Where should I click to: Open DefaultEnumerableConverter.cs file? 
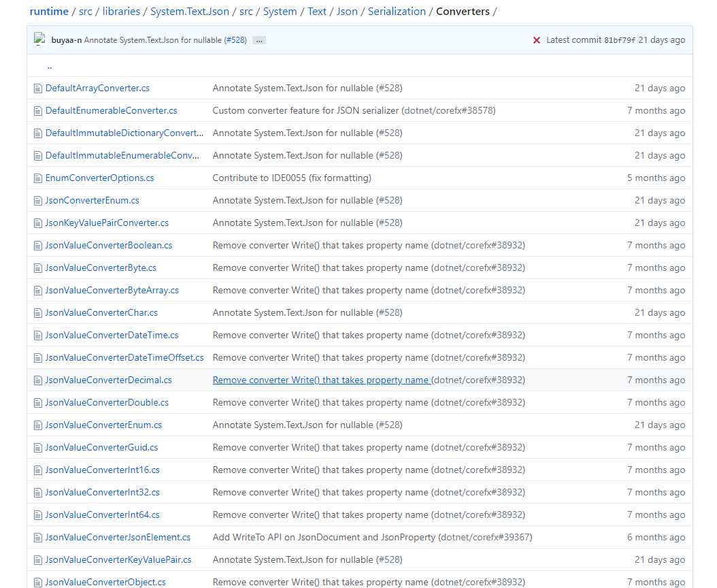pyautogui.click(x=111, y=111)
